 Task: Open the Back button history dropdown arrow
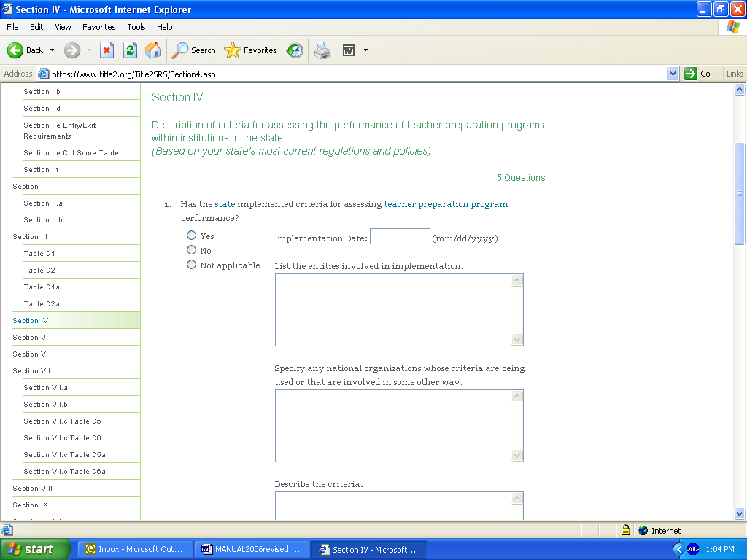pyautogui.click(x=53, y=50)
